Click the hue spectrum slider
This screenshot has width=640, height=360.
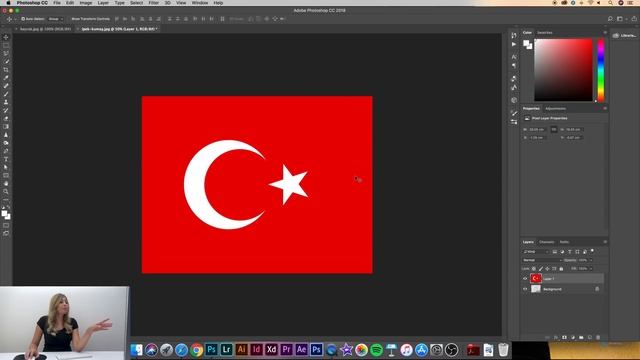[x=601, y=70]
